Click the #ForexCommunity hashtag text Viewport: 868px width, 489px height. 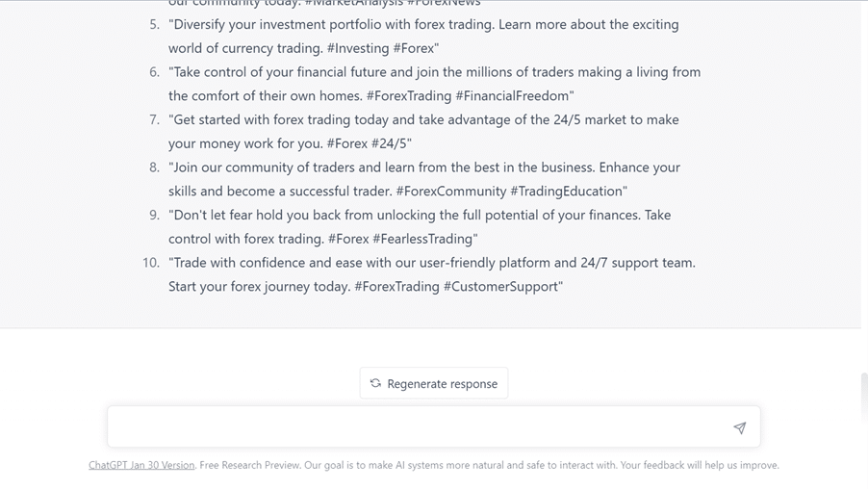(450, 192)
